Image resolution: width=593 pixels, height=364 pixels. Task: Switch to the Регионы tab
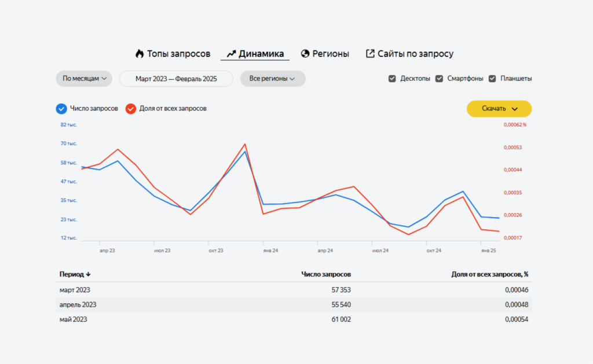click(x=331, y=54)
